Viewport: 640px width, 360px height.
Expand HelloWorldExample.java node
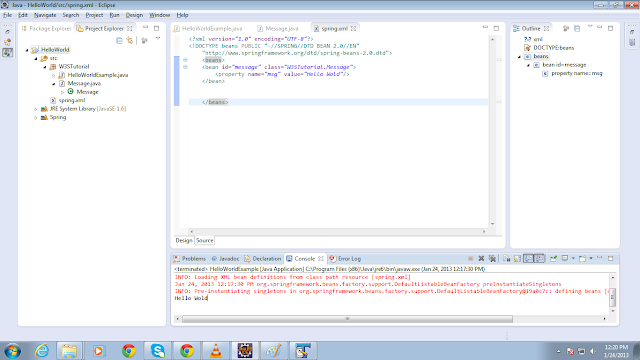pos(54,76)
